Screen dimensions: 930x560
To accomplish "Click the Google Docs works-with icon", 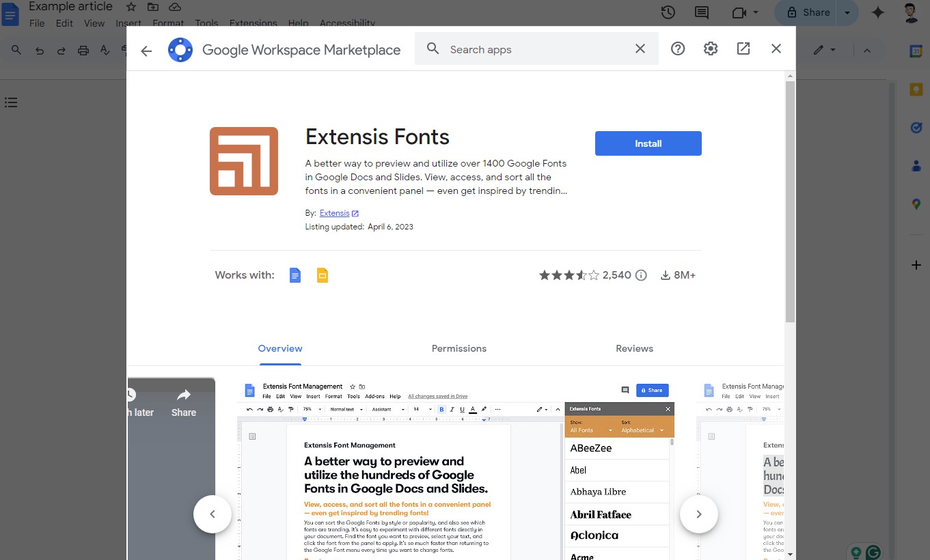I will pos(295,275).
